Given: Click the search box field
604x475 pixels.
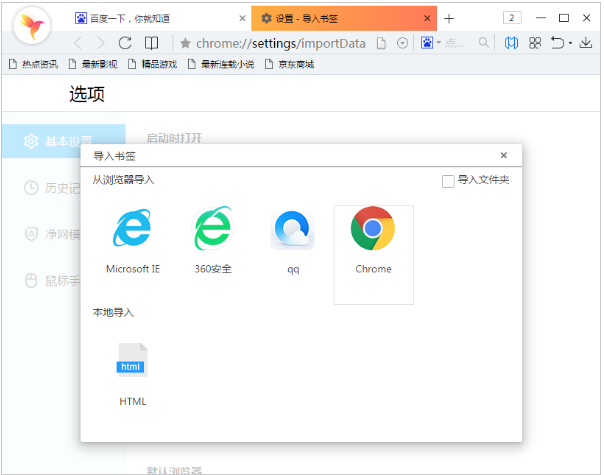Looking at the screenshot, I should (455, 43).
